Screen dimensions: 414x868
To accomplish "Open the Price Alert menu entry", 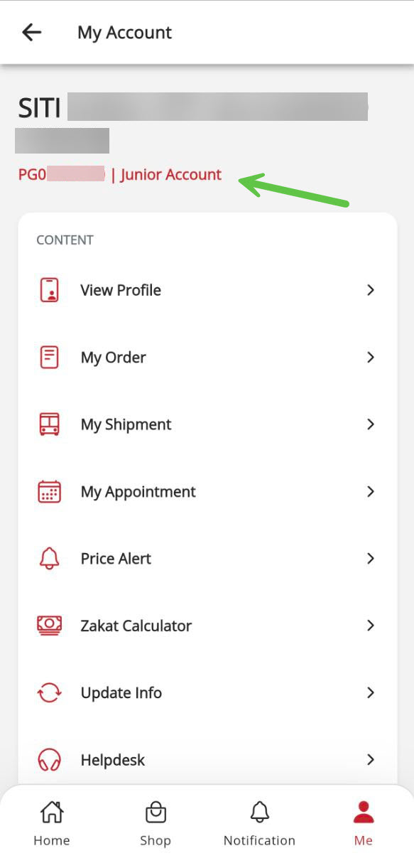I will 207,559.
